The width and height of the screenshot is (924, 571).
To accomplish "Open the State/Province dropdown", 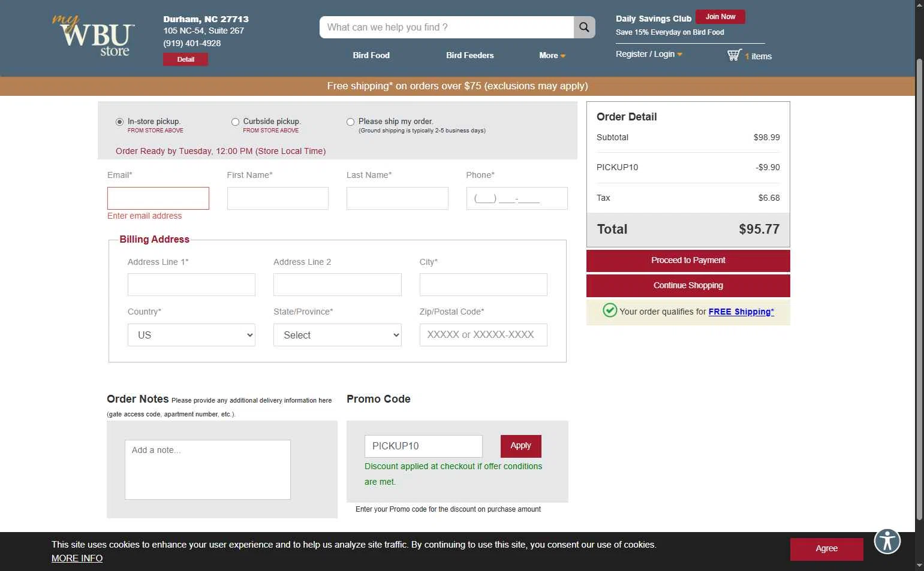I will (x=338, y=335).
